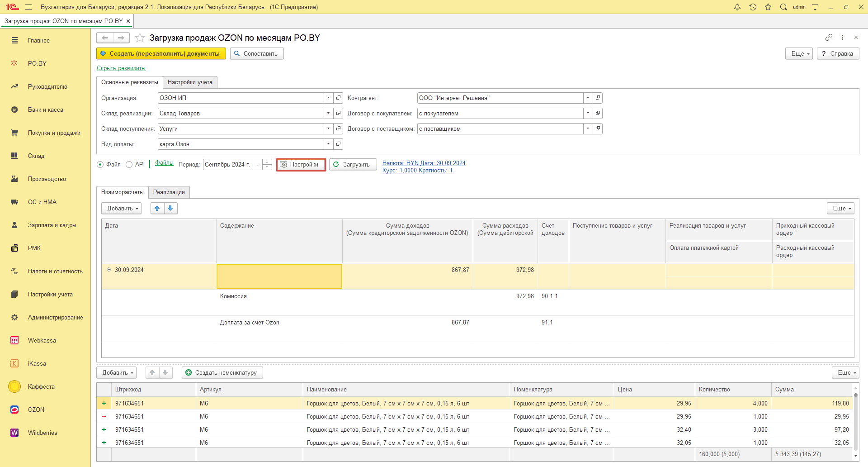Open Добавить dropdown above product table
The image size is (868, 467).
click(x=117, y=372)
